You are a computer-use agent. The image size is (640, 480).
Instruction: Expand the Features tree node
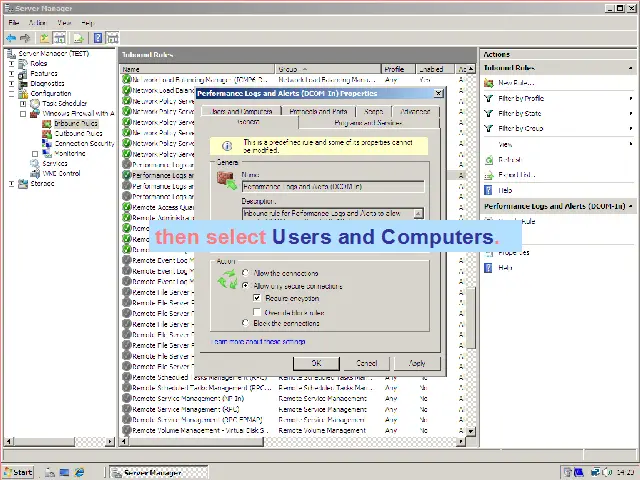pyautogui.click(x=11, y=73)
